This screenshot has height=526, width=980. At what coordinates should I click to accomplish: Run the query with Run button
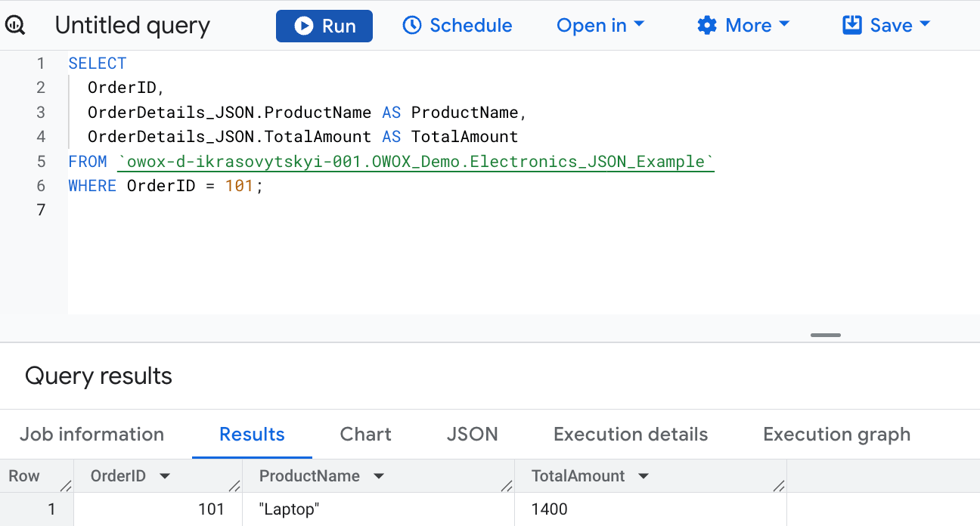pos(324,26)
